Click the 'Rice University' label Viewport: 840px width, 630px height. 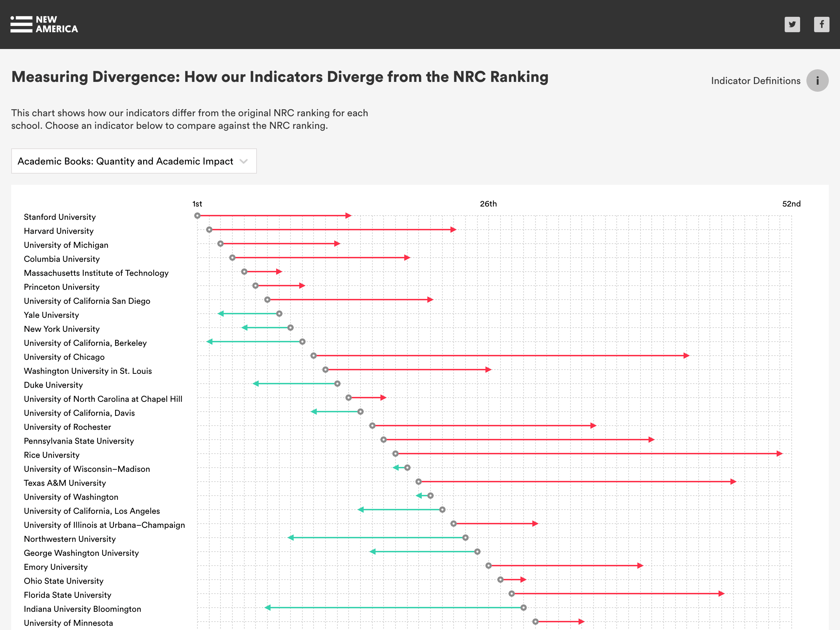(x=52, y=455)
